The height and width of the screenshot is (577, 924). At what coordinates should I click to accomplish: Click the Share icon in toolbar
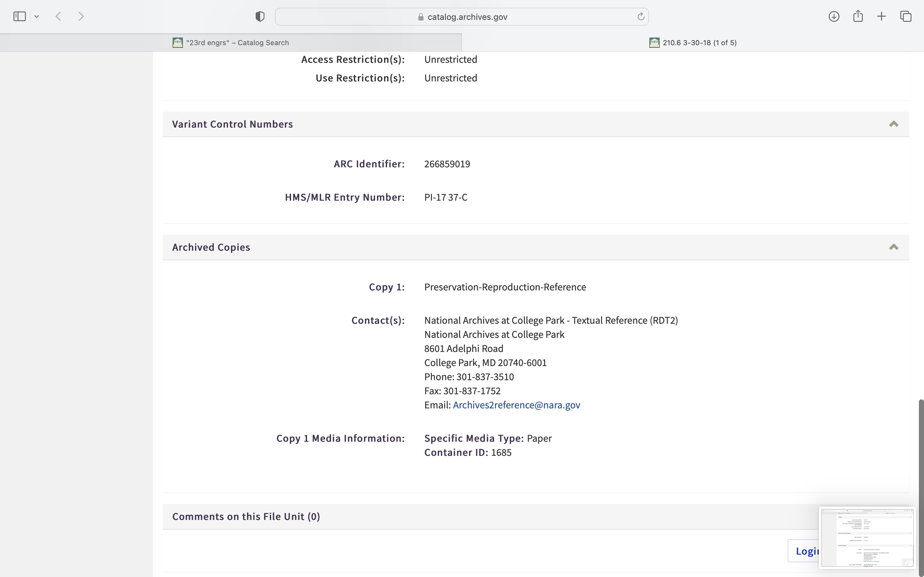[x=858, y=16]
